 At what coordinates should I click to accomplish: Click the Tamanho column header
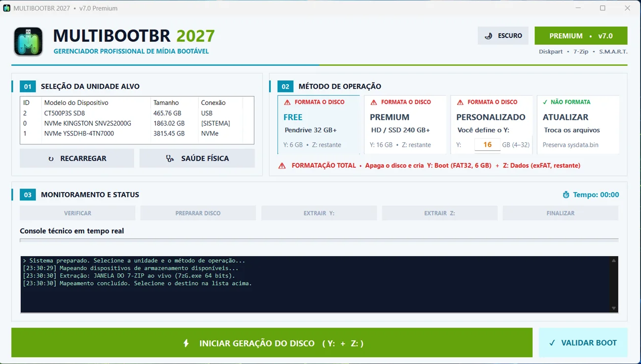(175, 102)
